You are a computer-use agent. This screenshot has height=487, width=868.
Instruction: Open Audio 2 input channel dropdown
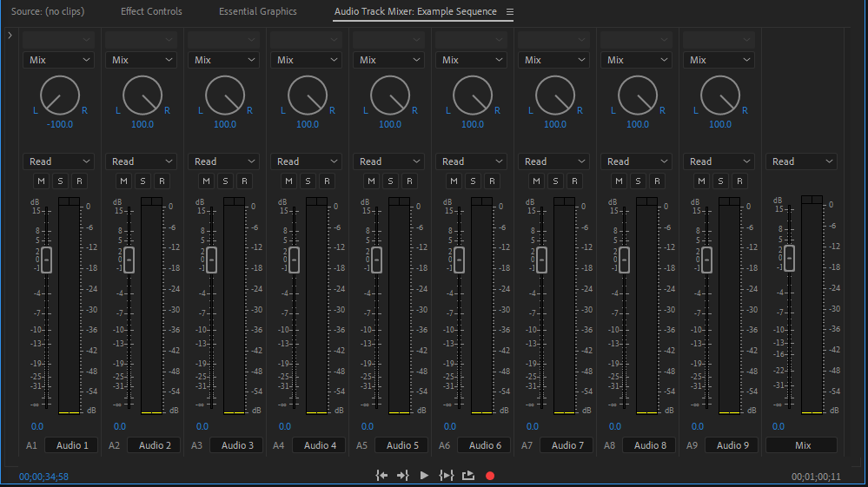tap(141, 40)
